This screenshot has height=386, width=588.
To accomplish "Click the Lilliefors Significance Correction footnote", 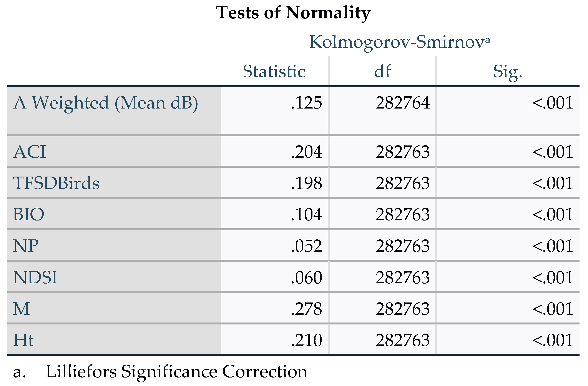I will (176, 371).
